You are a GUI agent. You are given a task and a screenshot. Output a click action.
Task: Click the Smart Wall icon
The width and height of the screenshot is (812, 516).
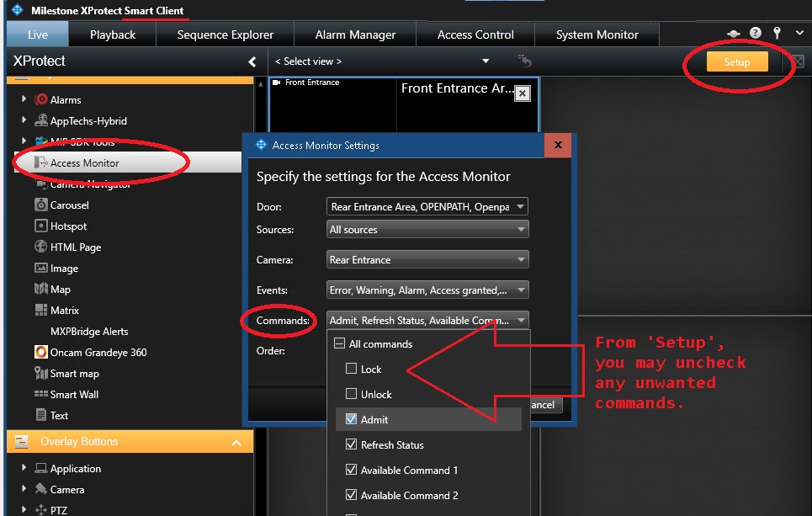click(40, 394)
